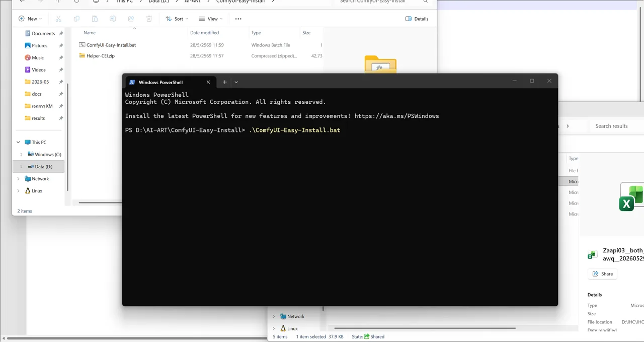Open the See more ellipsis menu

point(238,19)
